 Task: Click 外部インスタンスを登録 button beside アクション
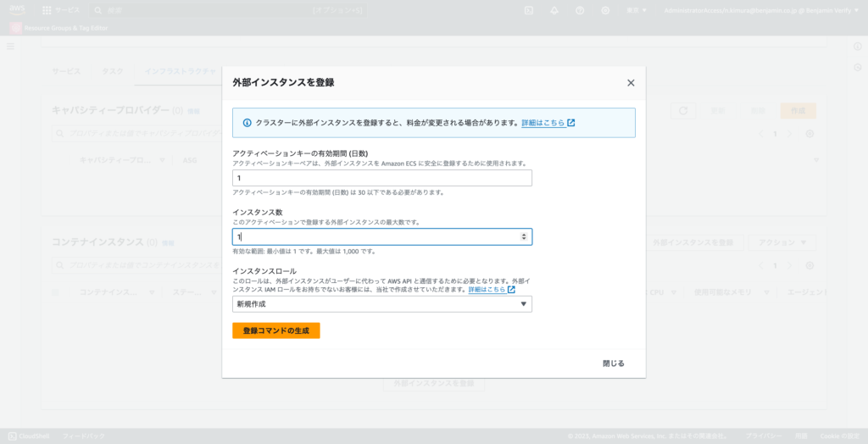tap(692, 242)
